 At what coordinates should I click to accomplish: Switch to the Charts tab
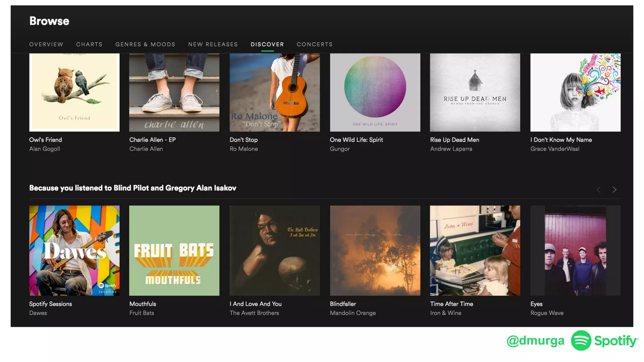point(89,44)
